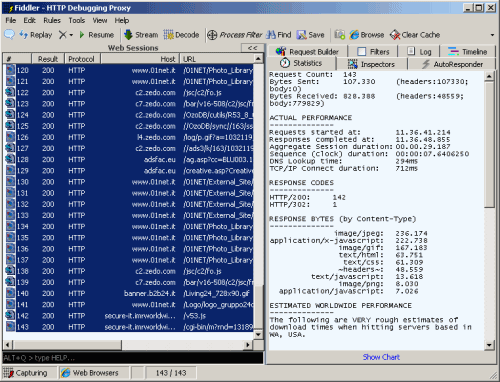
Task: Switch to Timeline tab
Action: (x=467, y=52)
